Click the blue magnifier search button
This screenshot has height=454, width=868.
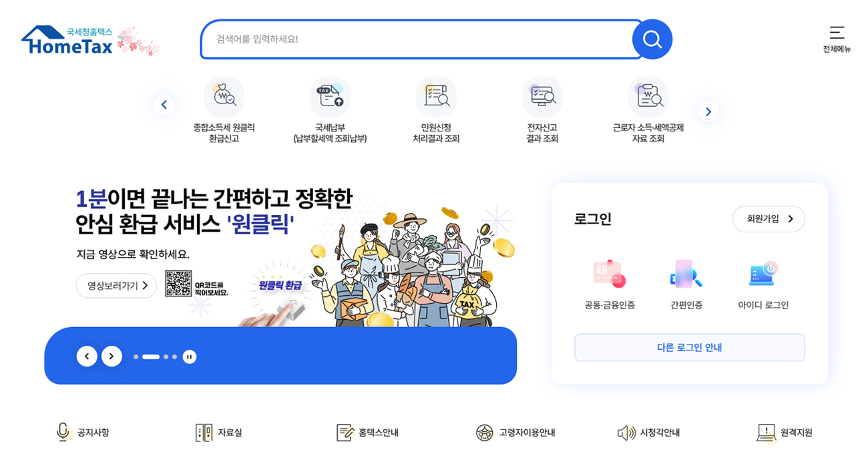(x=652, y=39)
